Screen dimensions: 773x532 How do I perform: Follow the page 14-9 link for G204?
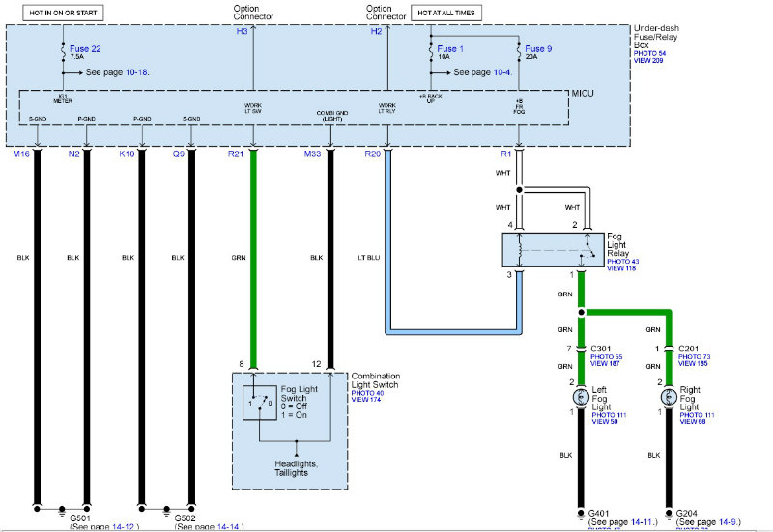[728, 522]
